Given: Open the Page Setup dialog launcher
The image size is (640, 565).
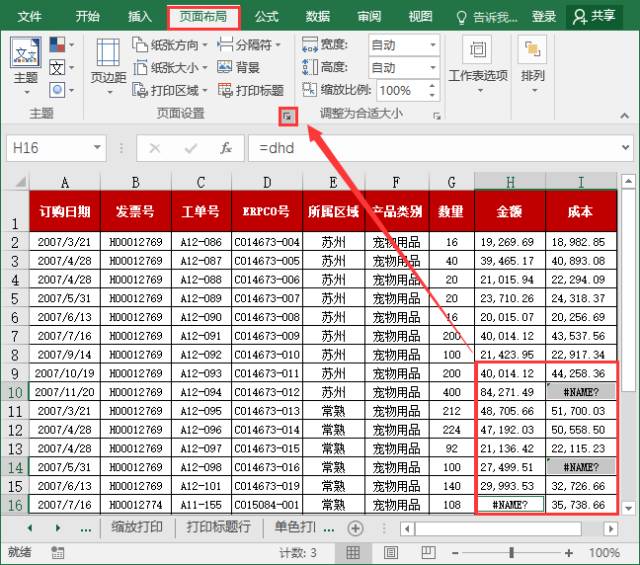Looking at the screenshot, I should (x=287, y=117).
